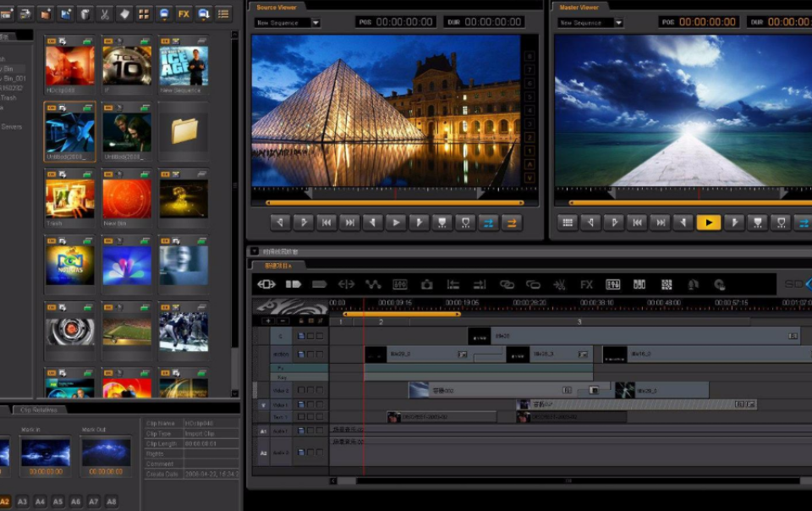Switch to the list view icon in project toolbar
The height and width of the screenshot is (511, 812).
[x=223, y=14]
